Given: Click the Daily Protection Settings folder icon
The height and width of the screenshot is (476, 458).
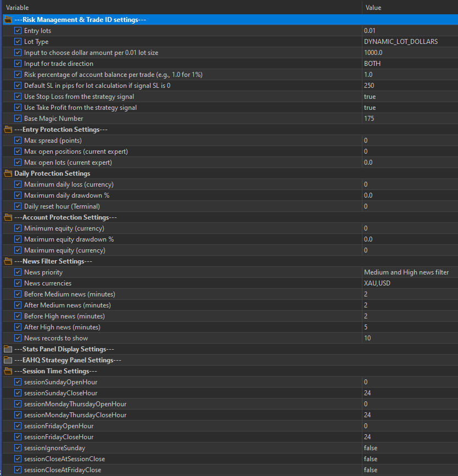Looking at the screenshot, I should [x=8, y=173].
